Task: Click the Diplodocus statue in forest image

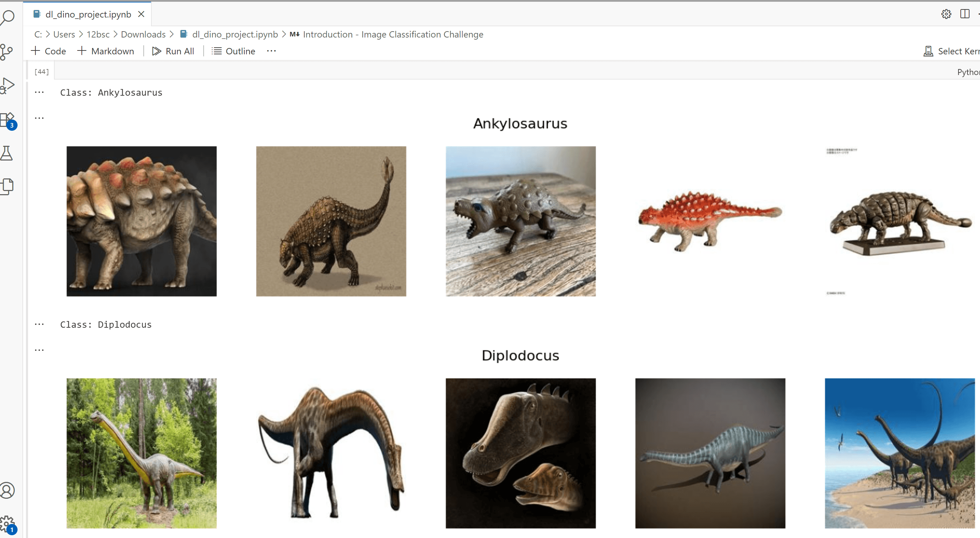Action: point(142,453)
